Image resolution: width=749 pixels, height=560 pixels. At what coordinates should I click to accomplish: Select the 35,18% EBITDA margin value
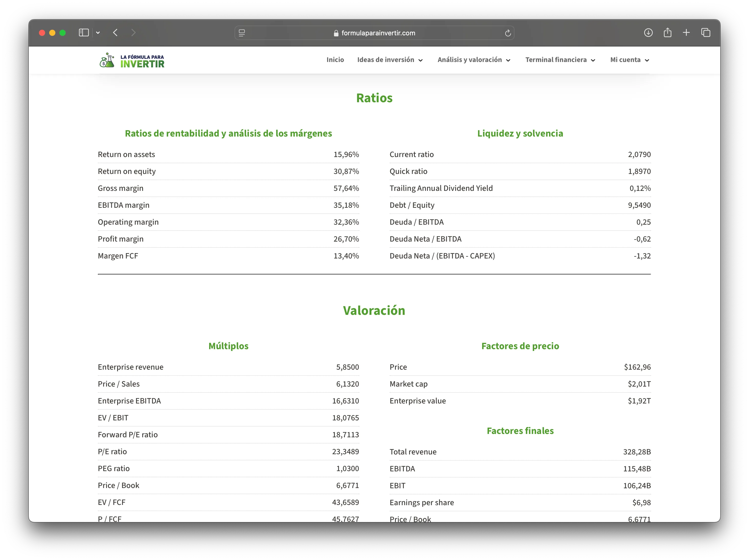point(346,205)
